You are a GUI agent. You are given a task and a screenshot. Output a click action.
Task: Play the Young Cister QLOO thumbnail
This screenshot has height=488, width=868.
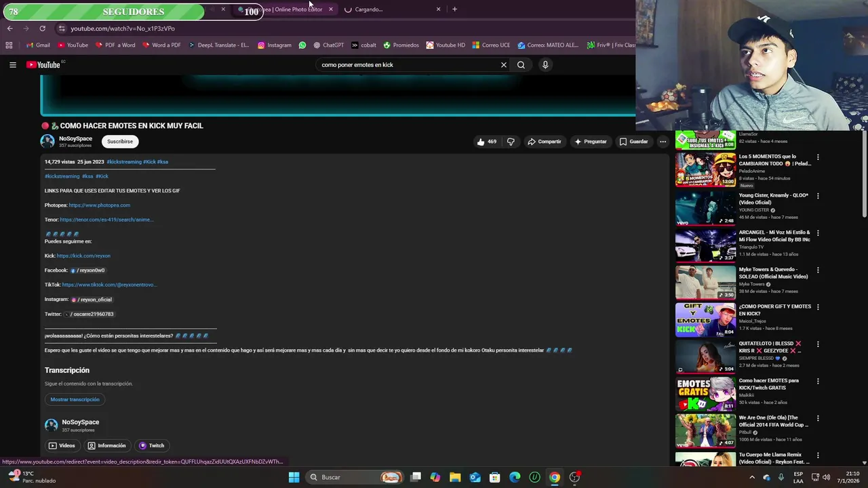(705, 207)
